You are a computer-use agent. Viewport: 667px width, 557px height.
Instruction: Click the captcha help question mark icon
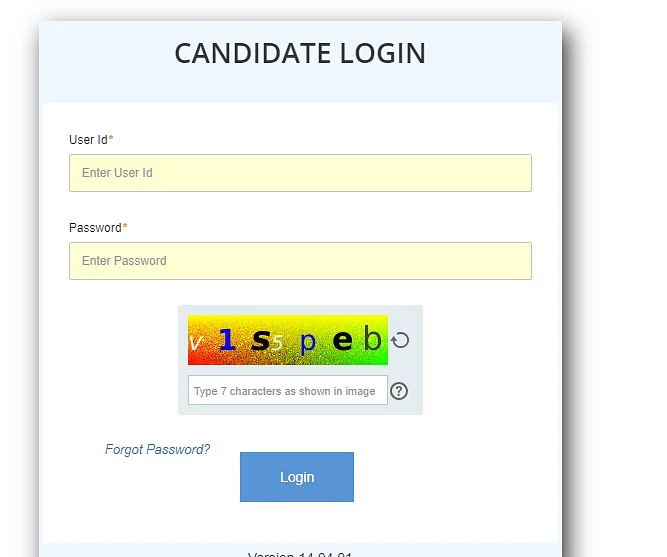399,391
